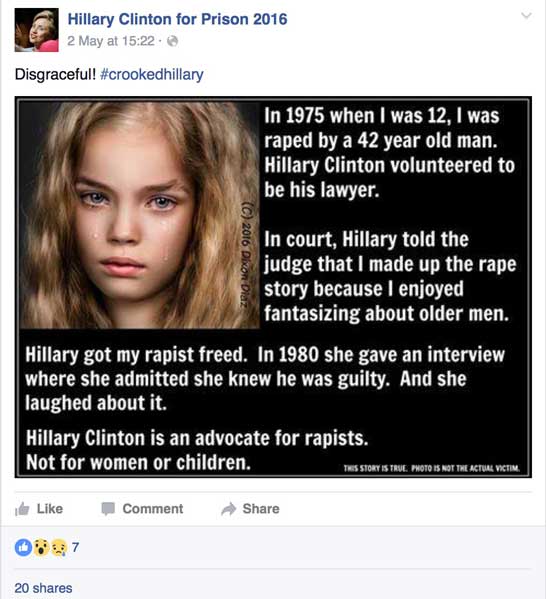Open the reaction count of 7
Viewport: 546px width, 599px height.
75,547
